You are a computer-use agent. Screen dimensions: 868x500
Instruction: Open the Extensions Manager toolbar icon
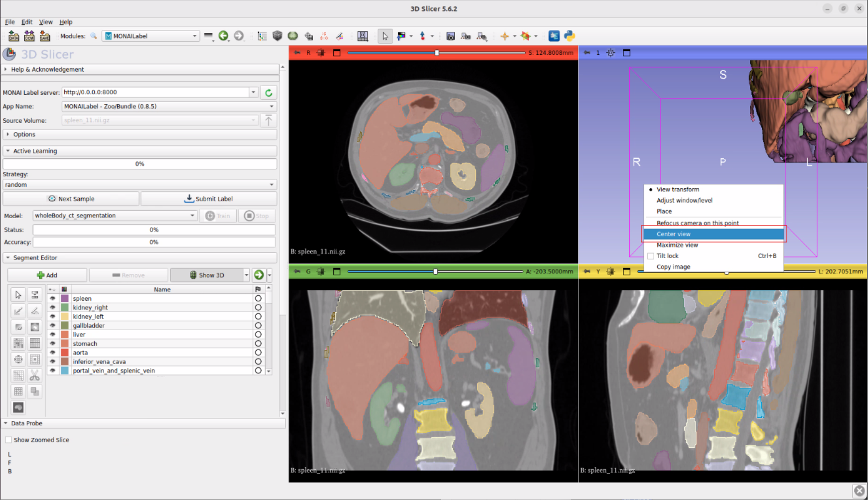[x=554, y=36]
